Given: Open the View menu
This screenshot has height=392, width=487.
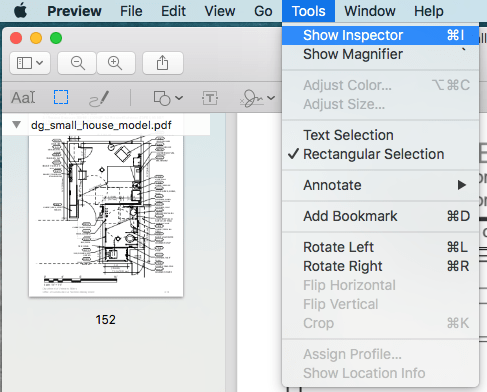Looking at the screenshot, I should (x=220, y=11).
